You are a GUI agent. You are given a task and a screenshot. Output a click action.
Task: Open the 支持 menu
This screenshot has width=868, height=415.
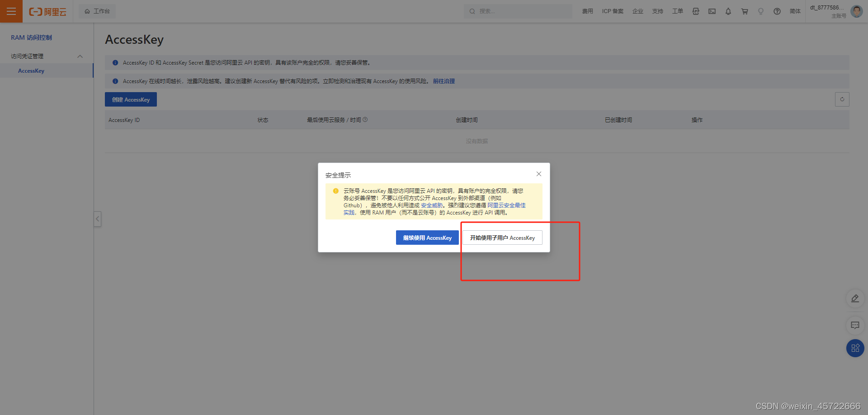[657, 11]
